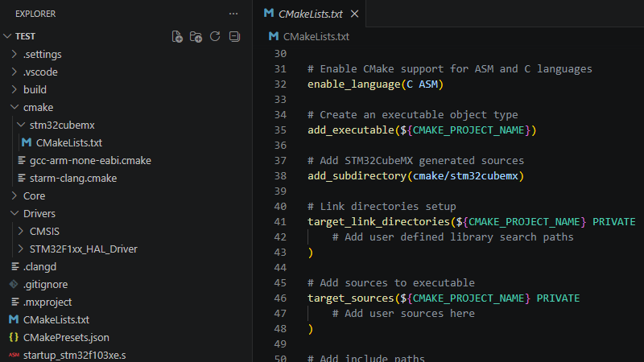The width and height of the screenshot is (644, 362).
Task: Click PRIVATE keyword on line 46
Action: [558, 298]
